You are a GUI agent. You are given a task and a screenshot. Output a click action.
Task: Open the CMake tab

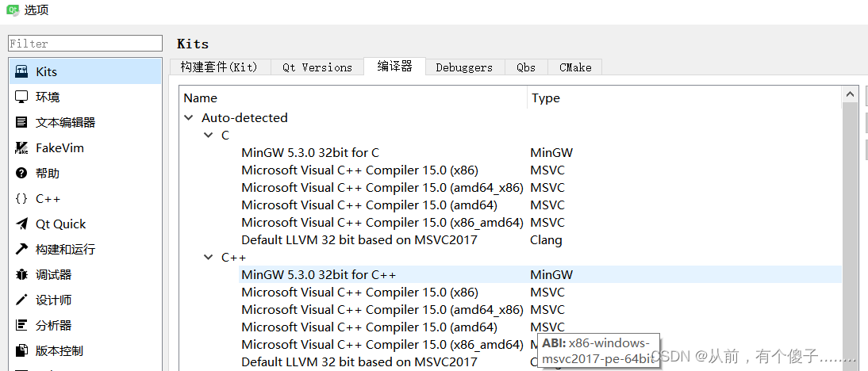pyautogui.click(x=575, y=67)
